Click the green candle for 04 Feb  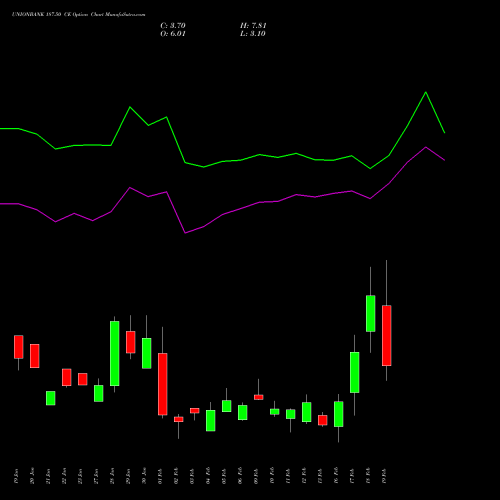(x=211, y=421)
